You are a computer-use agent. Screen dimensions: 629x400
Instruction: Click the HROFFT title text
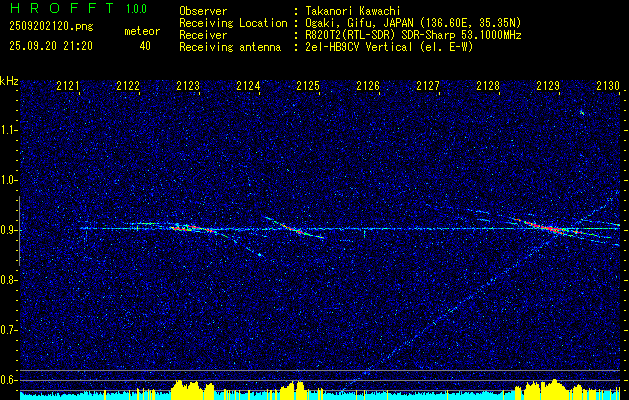coord(62,8)
